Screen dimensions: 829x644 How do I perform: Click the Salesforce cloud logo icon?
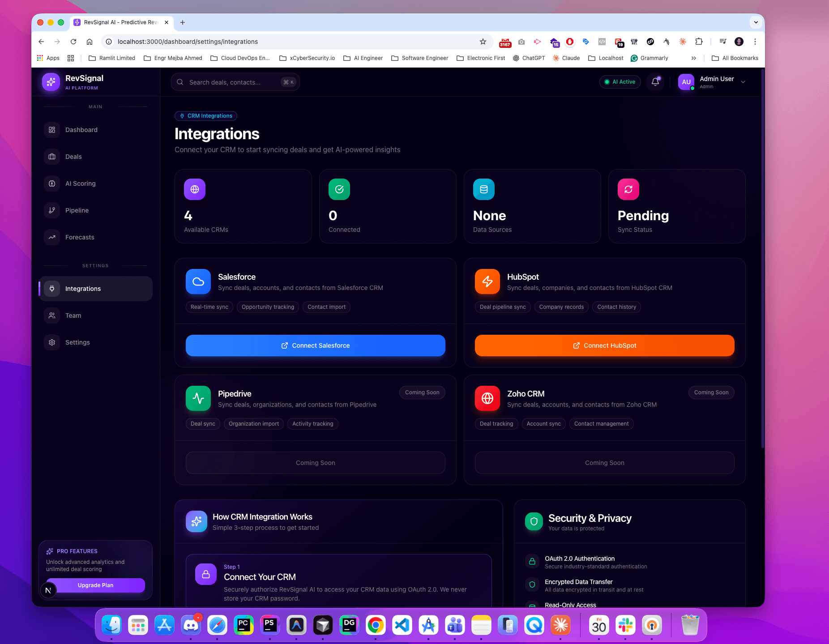coord(198,281)
